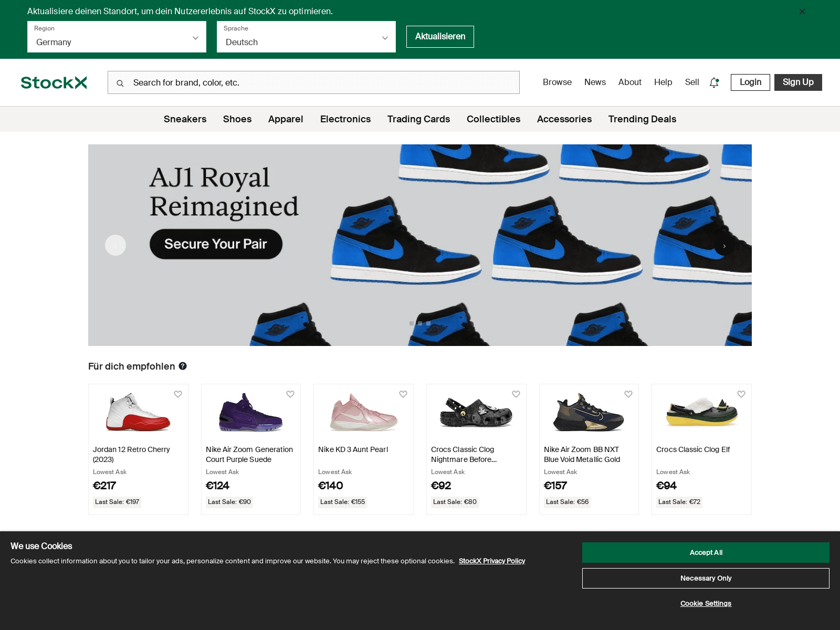Open Crocs Nightmare Before clog image
This screenshot has height=630, width=840.
476,412
